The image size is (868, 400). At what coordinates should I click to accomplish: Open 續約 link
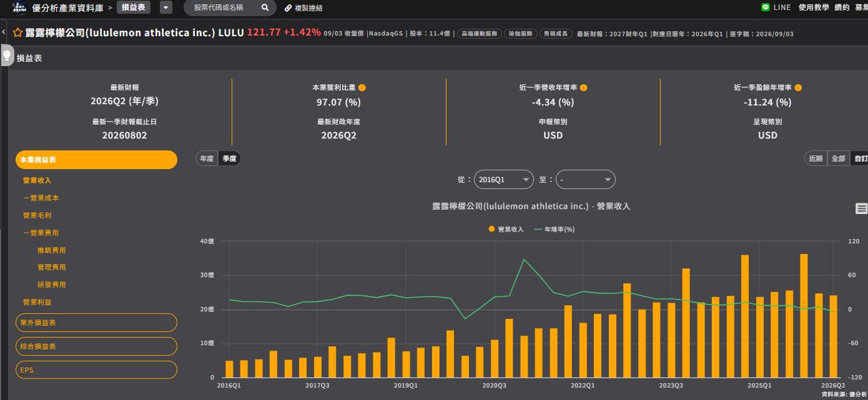pyautogui.click(x=842, y=7)
